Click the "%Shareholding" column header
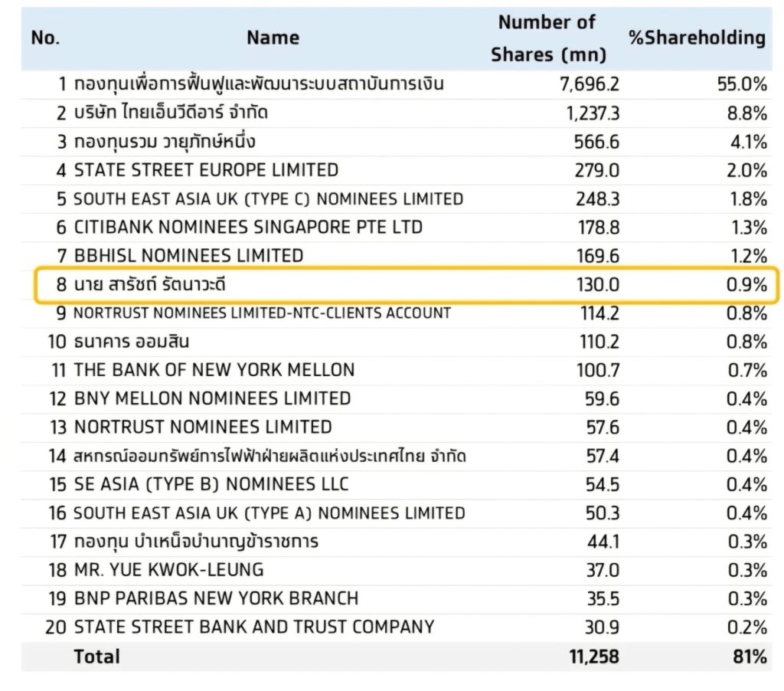The image size is (784, 691). pyautogui.click(x=697, y=38)
